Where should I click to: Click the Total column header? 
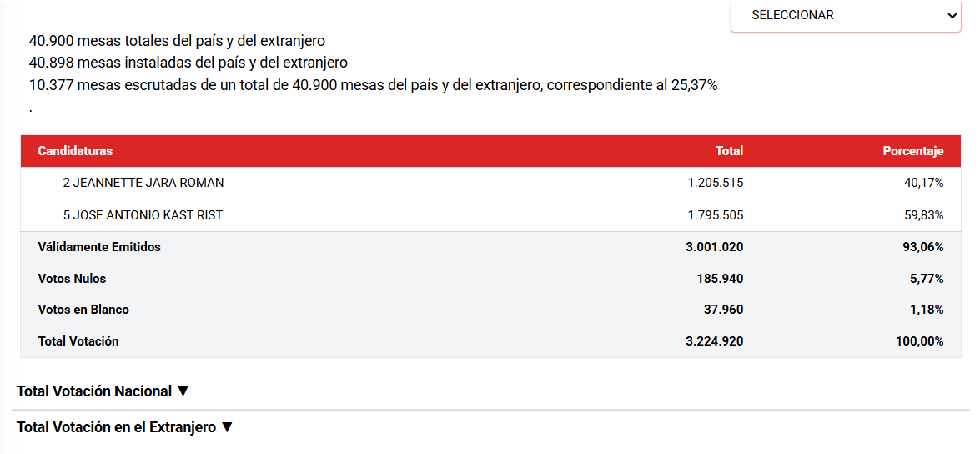click(729, 151)
